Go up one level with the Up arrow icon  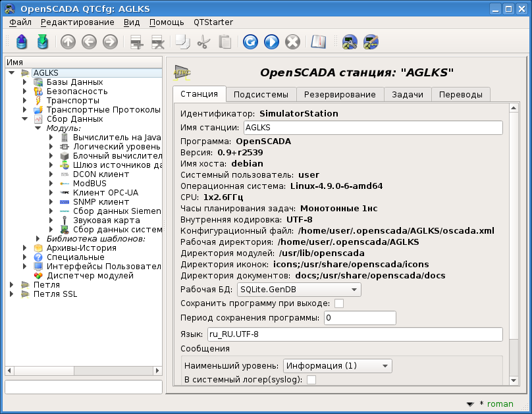(68, 42)
